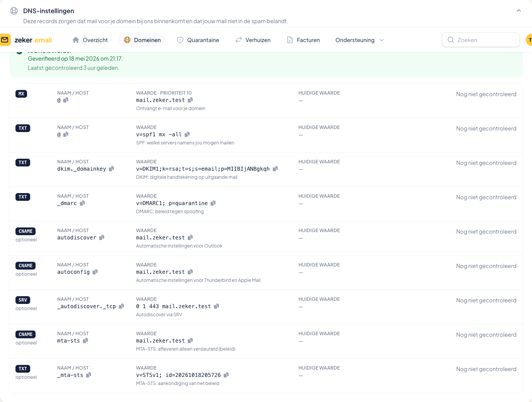
Task: Copy the v=STSv1 id value
Action: click(x=226, y=375)
